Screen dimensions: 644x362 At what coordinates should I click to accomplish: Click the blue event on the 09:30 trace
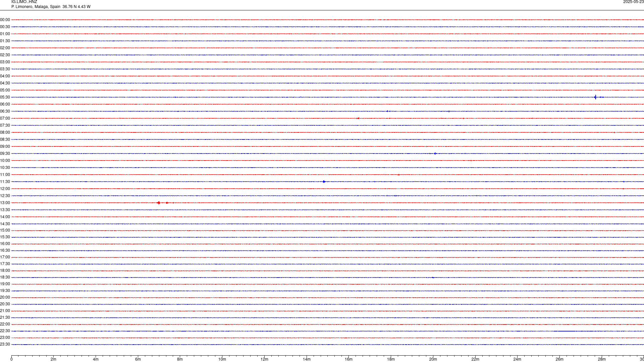tap(435, 154)
